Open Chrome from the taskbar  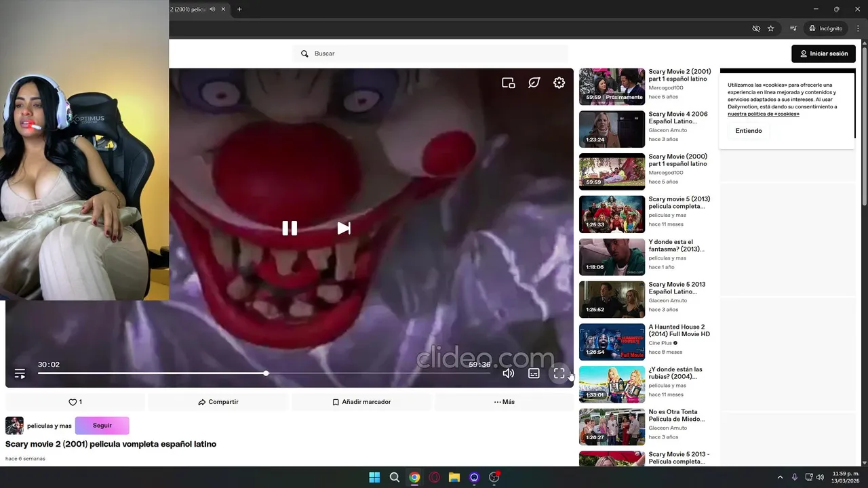pyautogui.click(x=414, y=477)
